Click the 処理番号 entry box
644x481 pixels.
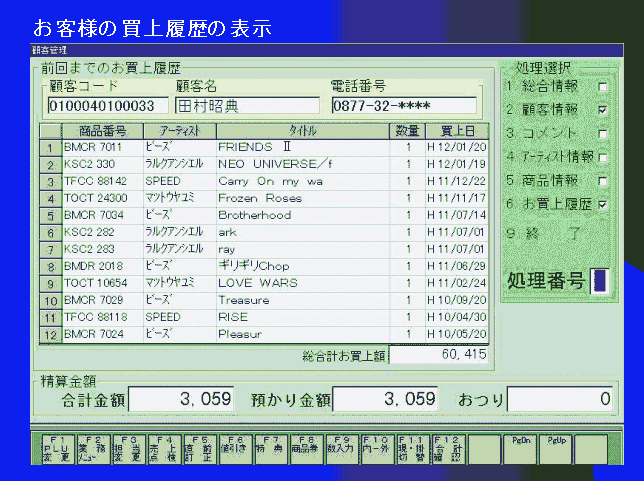[600, 281]
